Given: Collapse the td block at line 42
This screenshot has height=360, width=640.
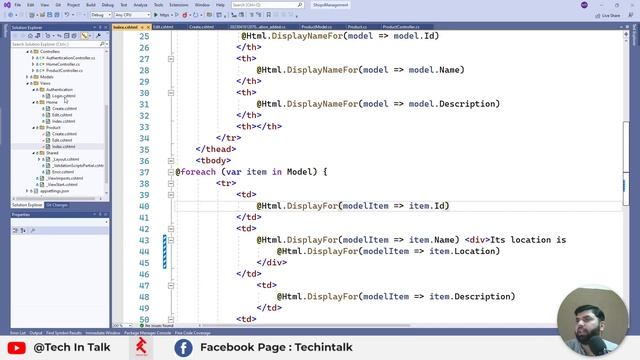Looking at the screenshot, I should click(x=171, y=229).
